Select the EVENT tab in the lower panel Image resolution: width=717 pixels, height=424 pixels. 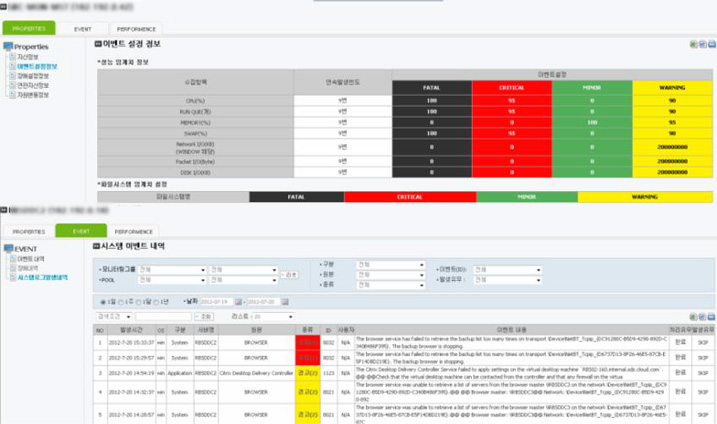pos(81,231)
